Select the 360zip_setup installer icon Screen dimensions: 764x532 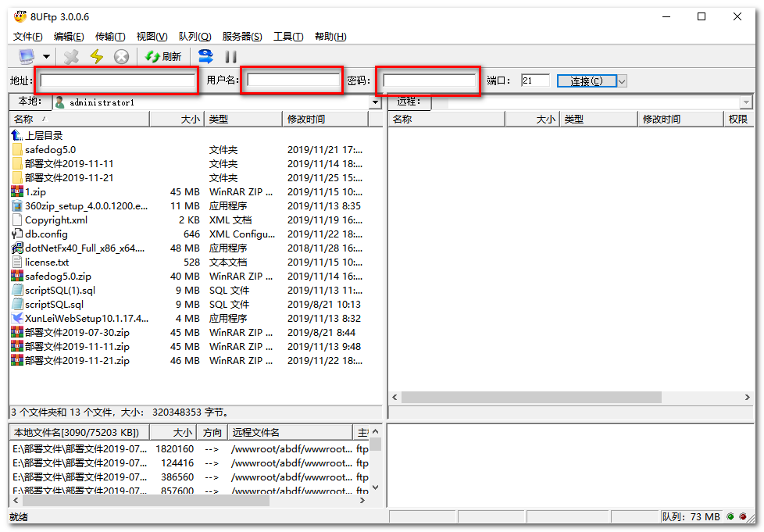pyautogui.click(x=17, y=206)
